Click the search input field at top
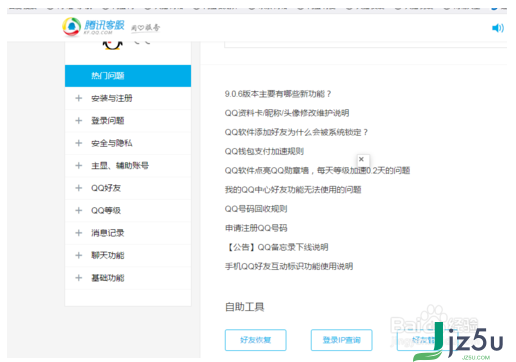 pyautogui.click(x=366, y=45)
